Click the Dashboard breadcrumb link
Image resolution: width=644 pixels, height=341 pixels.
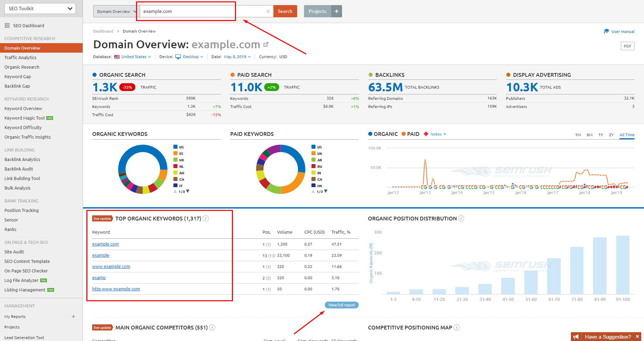pos(103,31)
